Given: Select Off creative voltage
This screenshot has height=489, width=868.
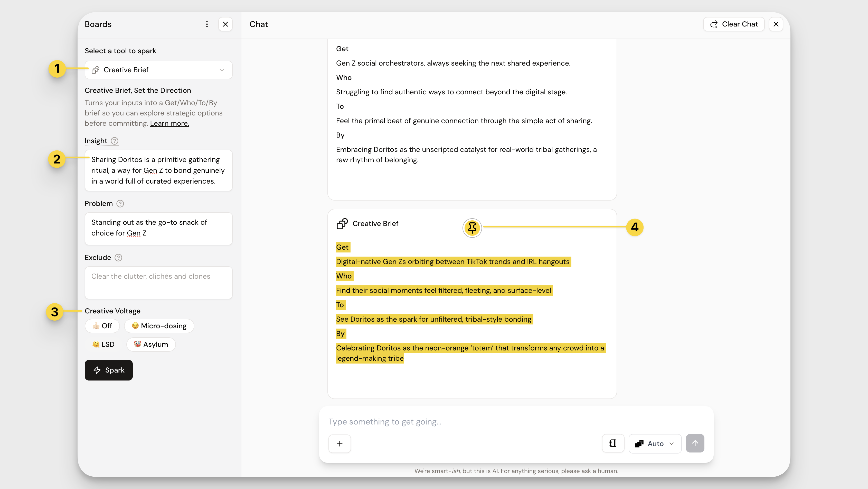Looking at the screenshot, I should (x=102, y=326).
